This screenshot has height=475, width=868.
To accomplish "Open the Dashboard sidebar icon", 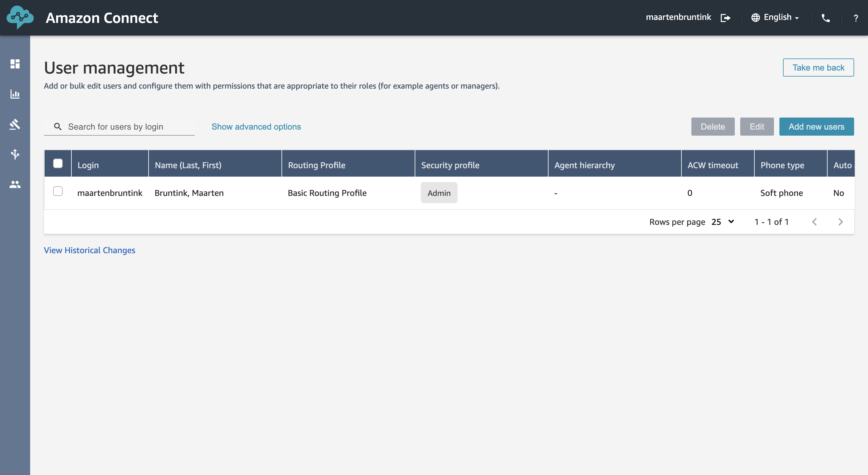I will (x=15, y=64).
